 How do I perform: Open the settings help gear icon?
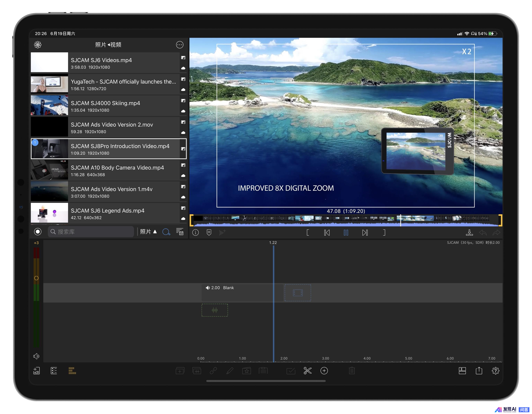(x=495, y=371)
